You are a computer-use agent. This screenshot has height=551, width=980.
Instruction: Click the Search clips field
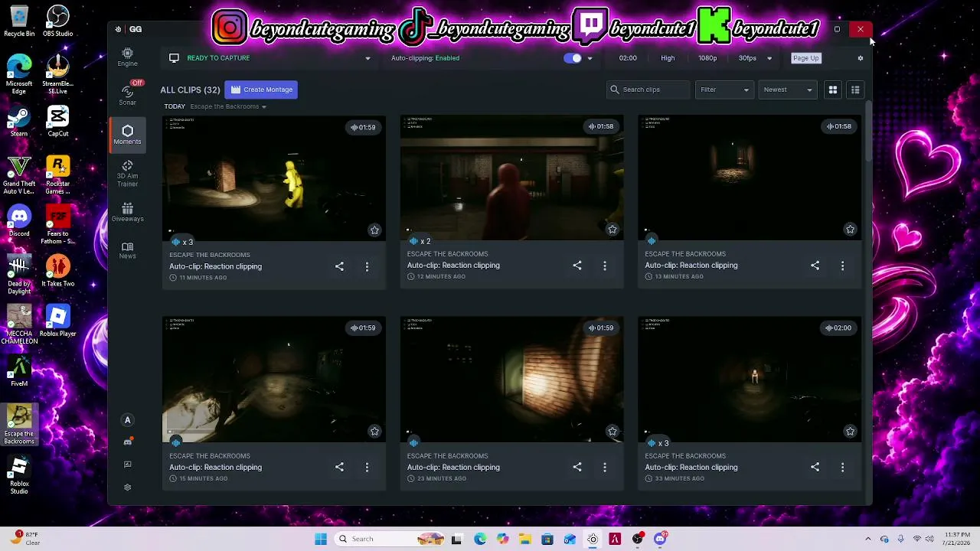(648, 90)
